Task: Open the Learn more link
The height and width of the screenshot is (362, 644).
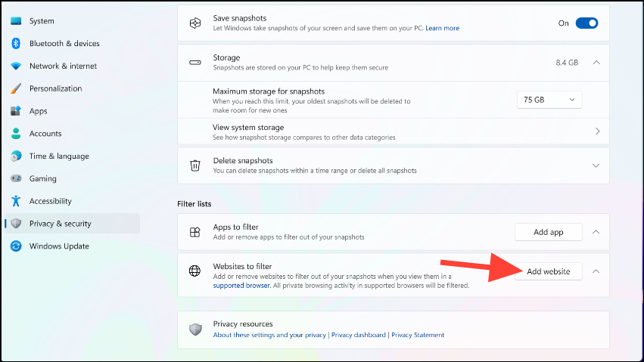Action: 442,29
